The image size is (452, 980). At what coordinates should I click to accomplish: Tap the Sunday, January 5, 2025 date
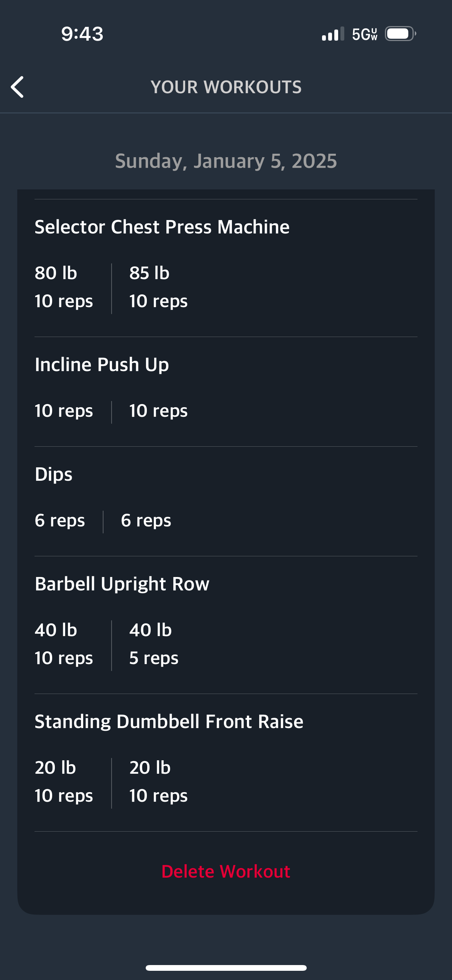click(226, 161)
